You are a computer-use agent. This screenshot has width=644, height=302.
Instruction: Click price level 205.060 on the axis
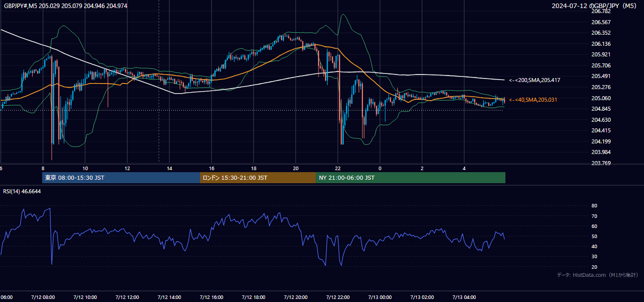coord(601,98)
